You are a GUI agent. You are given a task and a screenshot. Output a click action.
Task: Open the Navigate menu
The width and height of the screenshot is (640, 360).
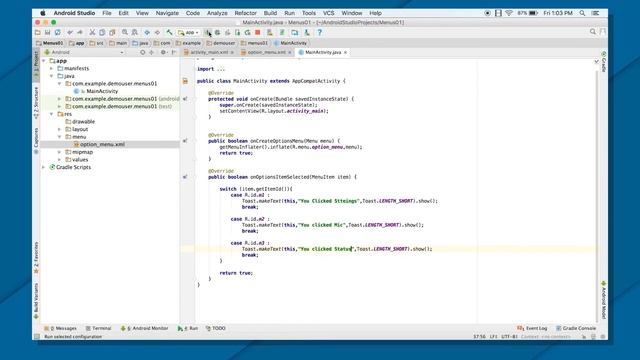(167, 13)
